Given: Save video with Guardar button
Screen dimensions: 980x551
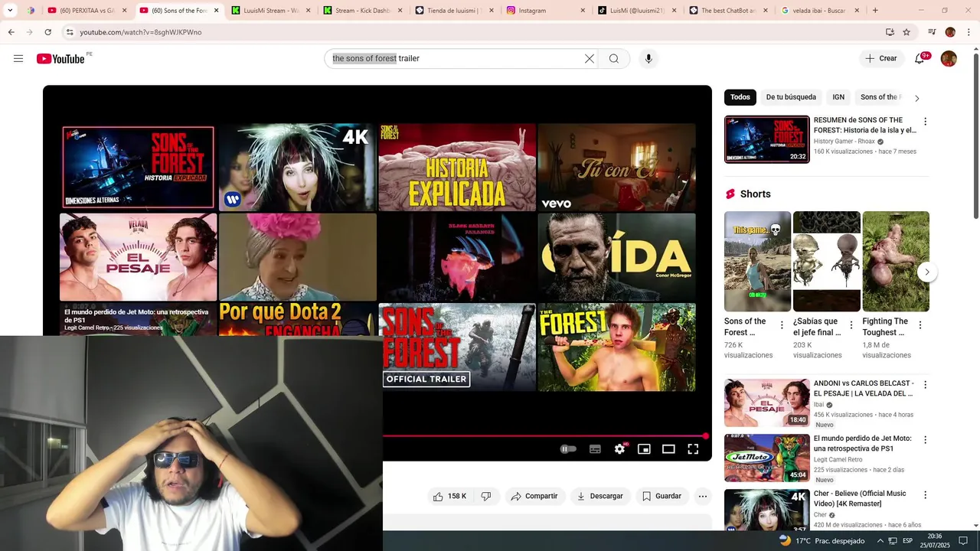Looking at the screenshot, I should click(661, 497).
